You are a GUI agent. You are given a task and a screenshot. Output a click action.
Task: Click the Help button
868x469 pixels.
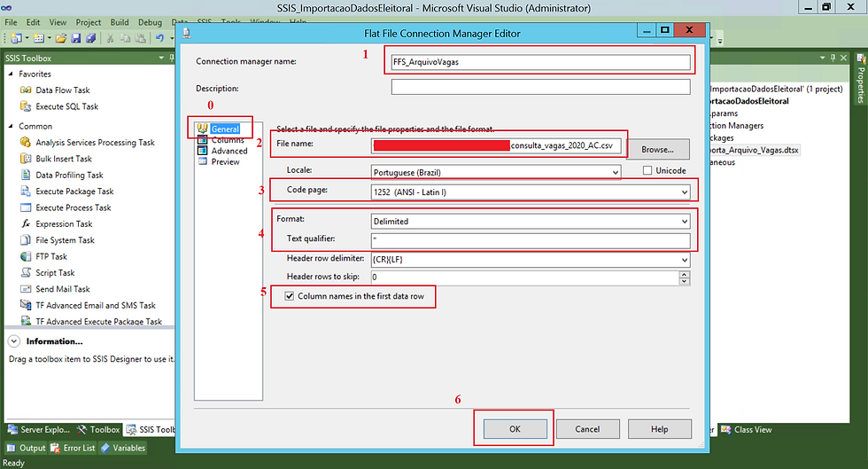(x=659, y=429)
